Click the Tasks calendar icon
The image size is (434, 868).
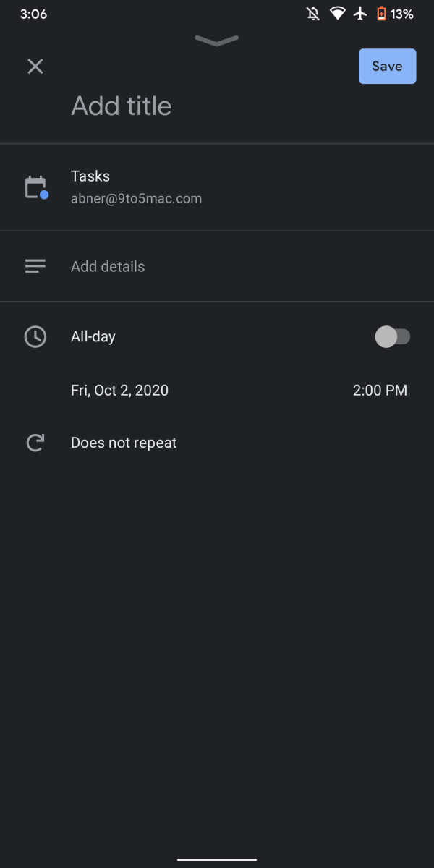point(35,187)
